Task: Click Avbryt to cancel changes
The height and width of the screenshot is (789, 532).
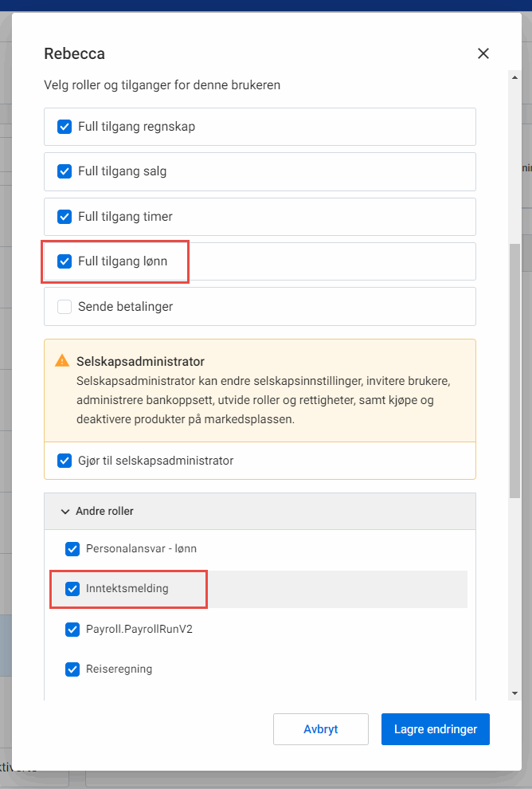Action: coord(320,729)
